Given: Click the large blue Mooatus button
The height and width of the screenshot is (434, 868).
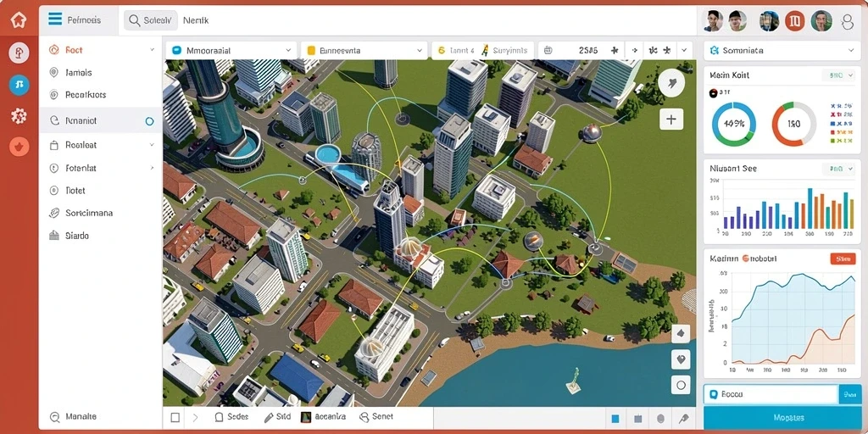Looking at the screenshot, I should pyautogui.click(x=782, y=418).
